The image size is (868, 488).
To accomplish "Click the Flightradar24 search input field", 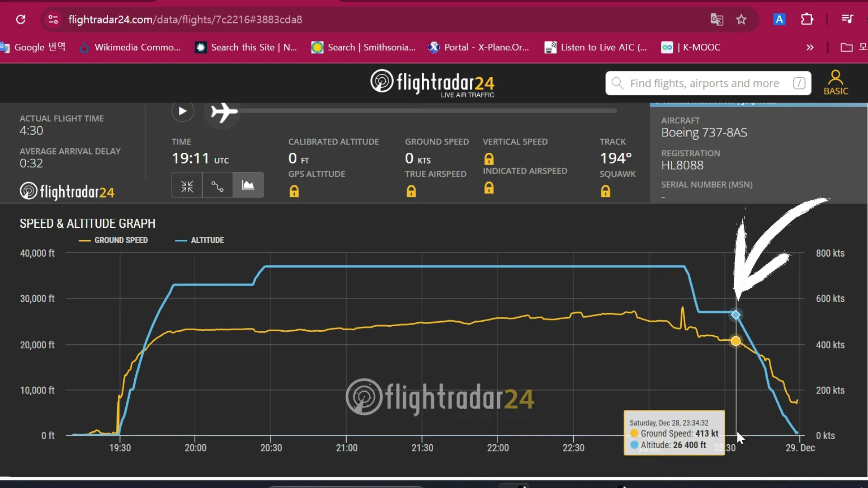I will (x=707, y=83).
